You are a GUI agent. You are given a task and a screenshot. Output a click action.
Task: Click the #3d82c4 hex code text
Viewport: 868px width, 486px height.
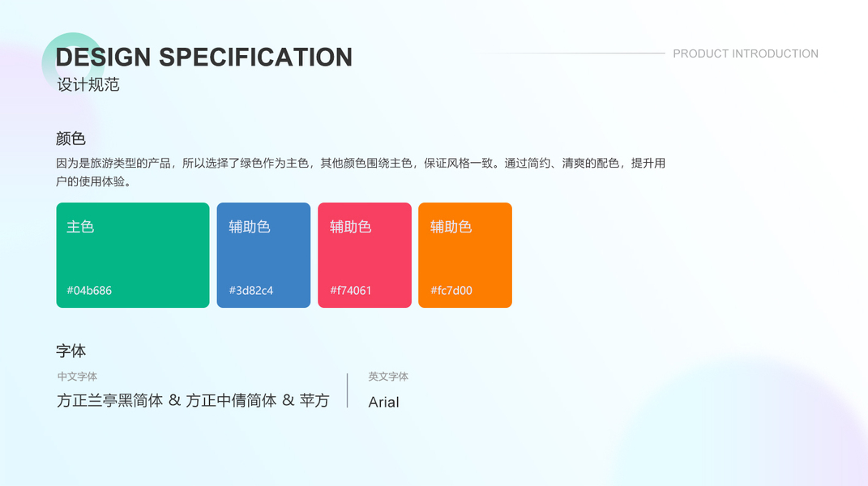(251, 291)
